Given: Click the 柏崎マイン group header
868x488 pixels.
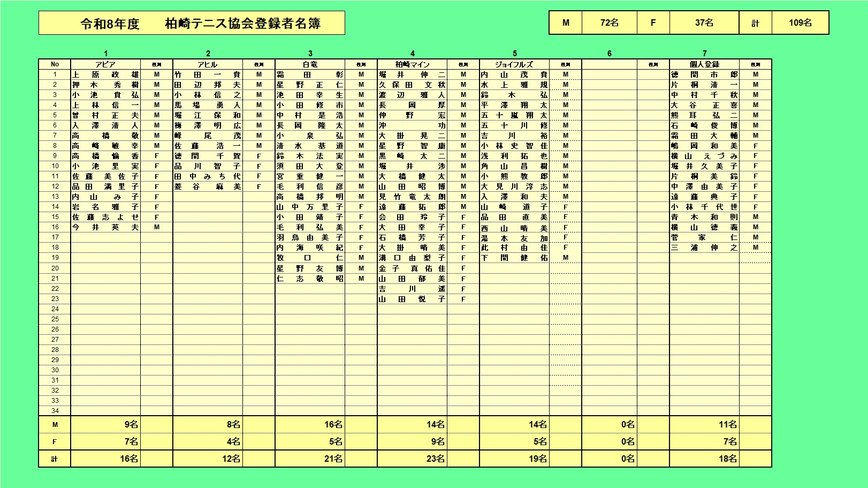Looking at the screenshot, I should coord(412,64).
